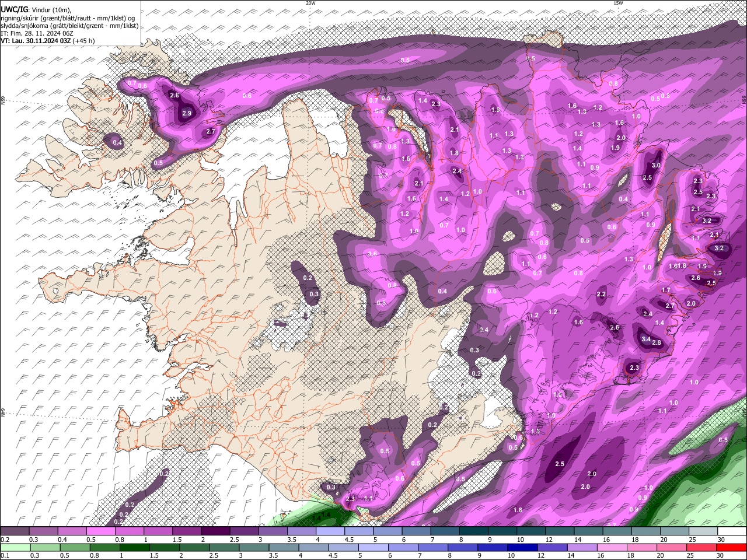Click the '25' label in the upper legend row
The width and height of the screenshot is (747, 560).
692,540
